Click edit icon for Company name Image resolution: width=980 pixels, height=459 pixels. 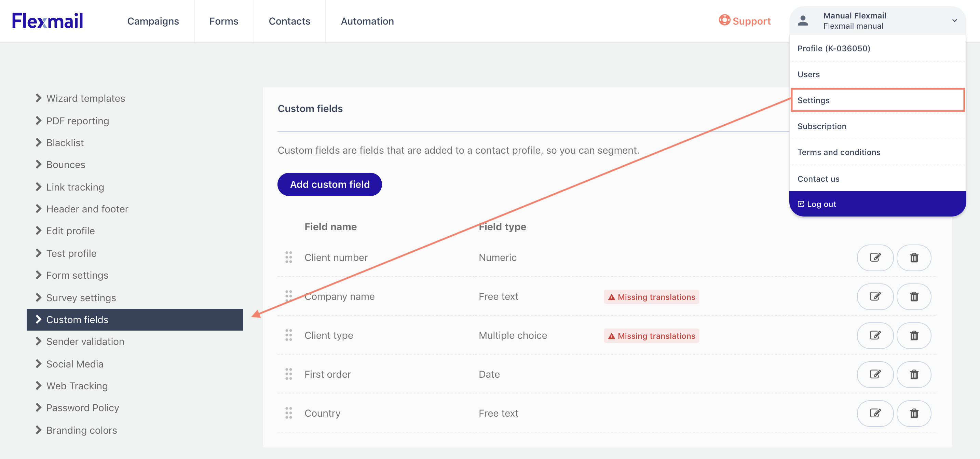[875, 296]
